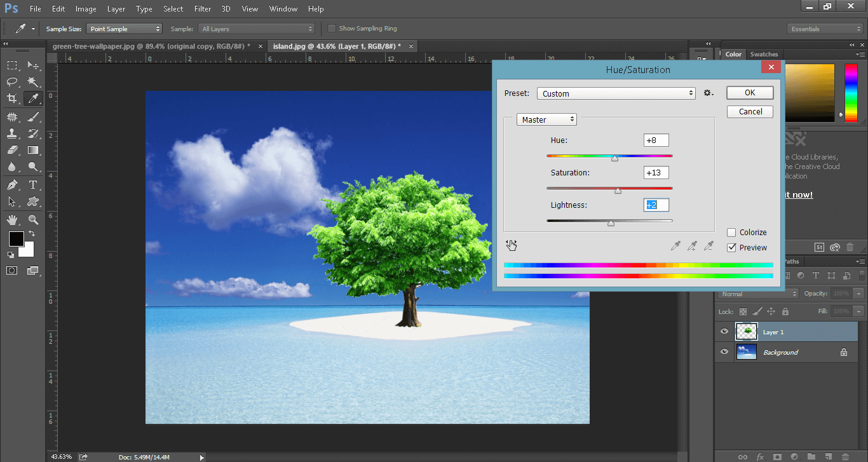Viewport: 868px width, 462px height.
Task: Hide the Background layer visibility eye
Action: (x=724, y=352)
